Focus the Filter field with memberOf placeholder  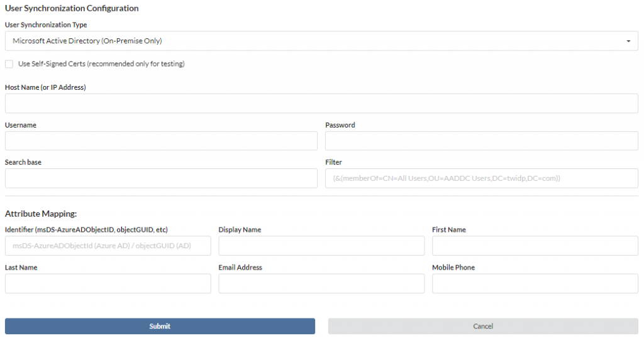[x=481, y=178]
